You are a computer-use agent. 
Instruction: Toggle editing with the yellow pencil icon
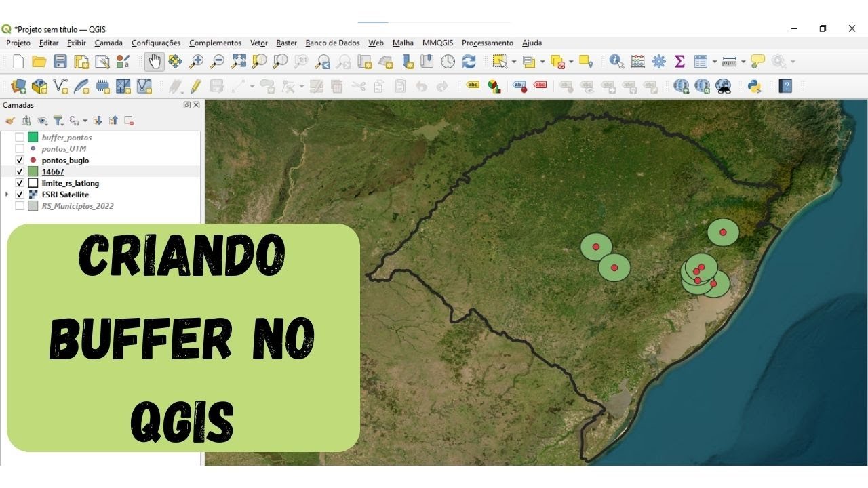196,86
